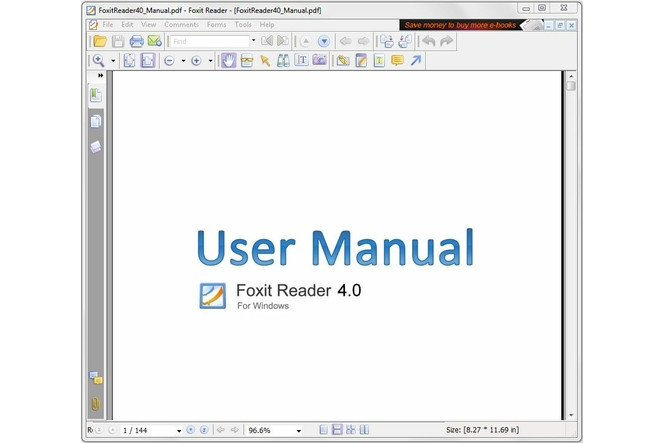Click the next view right arrow in toolbar

363,41
